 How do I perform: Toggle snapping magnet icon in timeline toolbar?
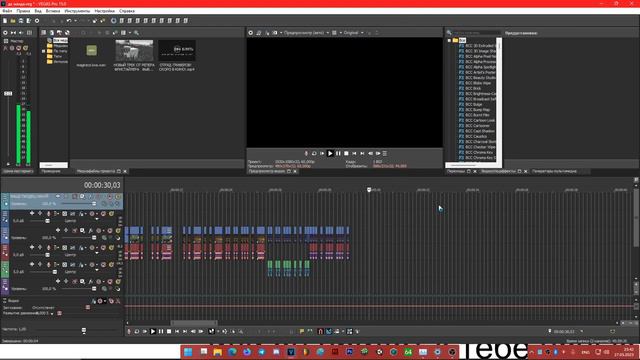320,331
